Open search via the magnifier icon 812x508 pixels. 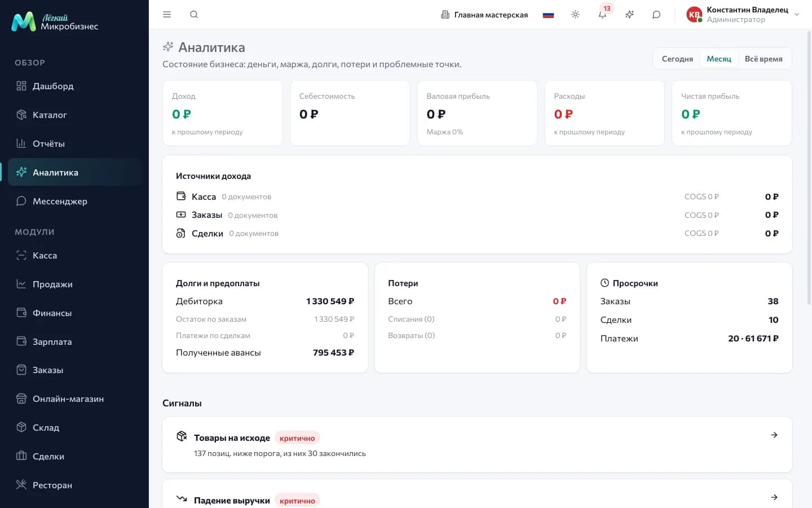coord(194,15)
